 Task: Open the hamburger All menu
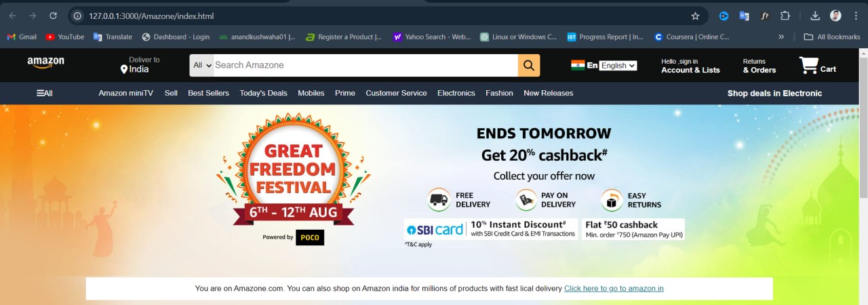click(x=45, y=93)
